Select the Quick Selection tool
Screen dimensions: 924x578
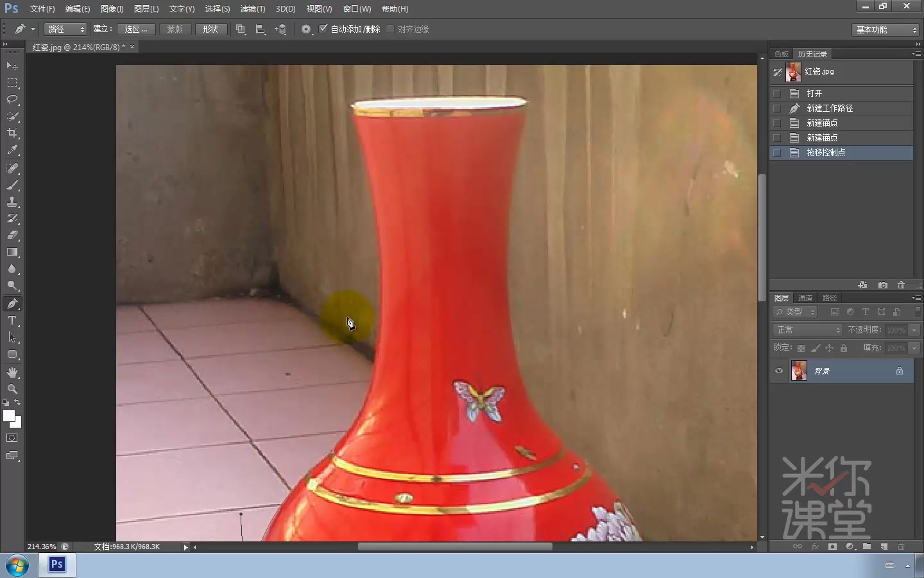tap(12, 116)
